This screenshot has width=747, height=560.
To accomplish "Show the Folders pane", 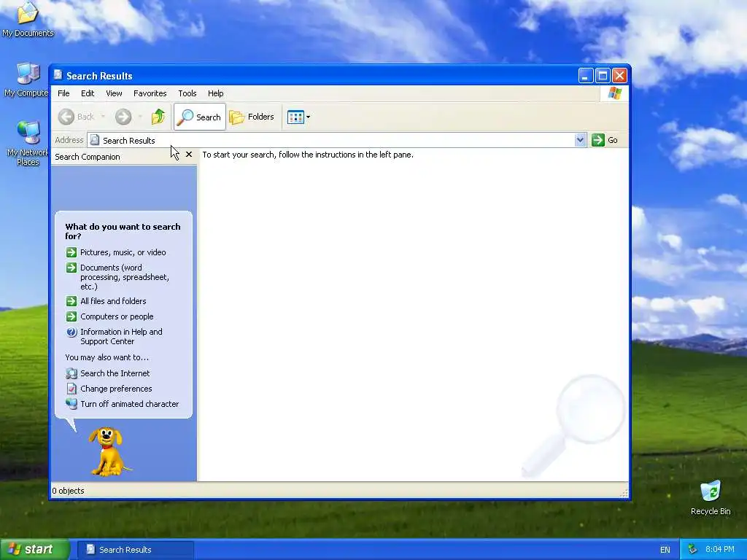I will click(252, 117).
